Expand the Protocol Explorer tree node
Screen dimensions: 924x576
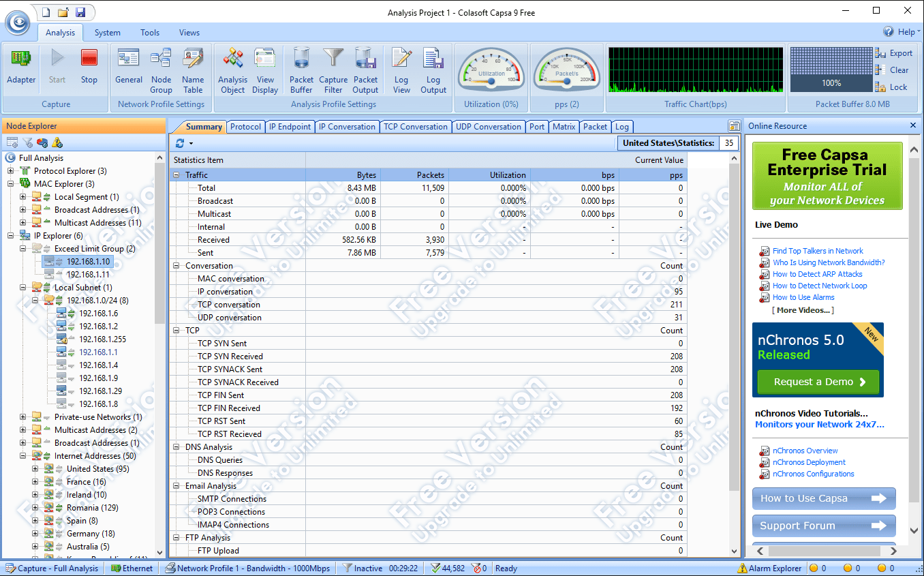[11, 171]
